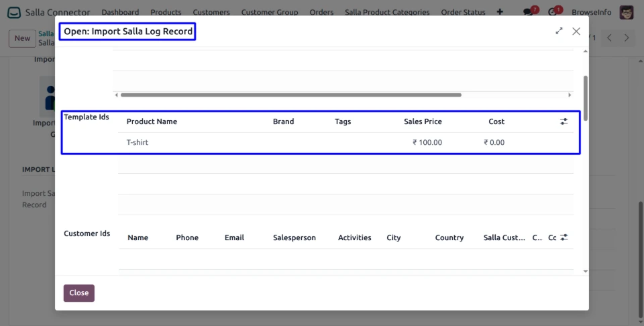The image size is (644, 326).
Task: Open Template Ids column options toggle
Action: 563,121
